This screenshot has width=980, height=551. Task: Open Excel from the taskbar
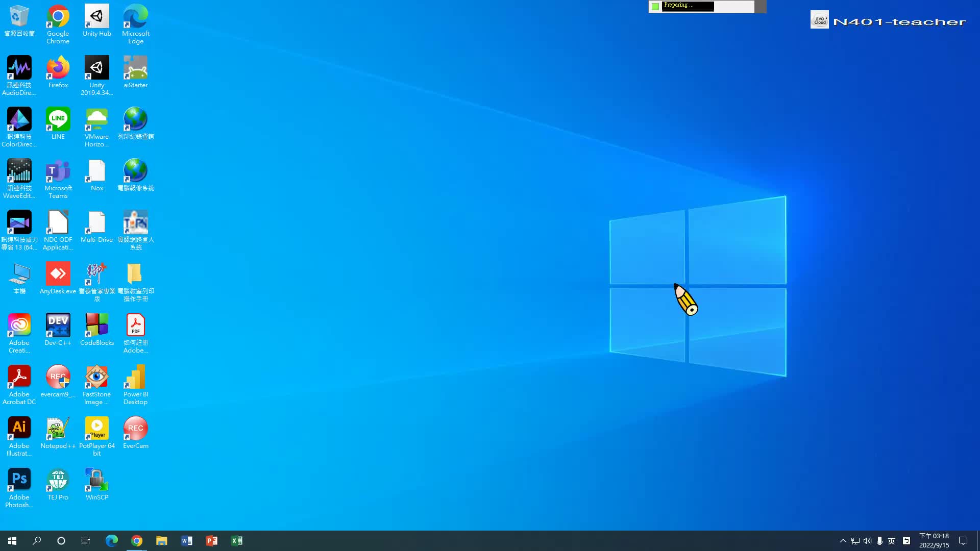tap(236, 541)
